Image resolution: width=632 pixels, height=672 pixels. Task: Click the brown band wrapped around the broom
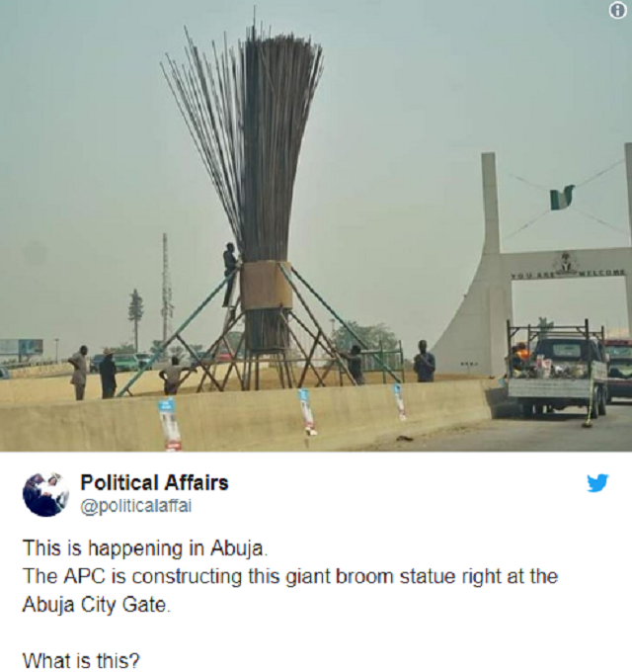(266, 285)
